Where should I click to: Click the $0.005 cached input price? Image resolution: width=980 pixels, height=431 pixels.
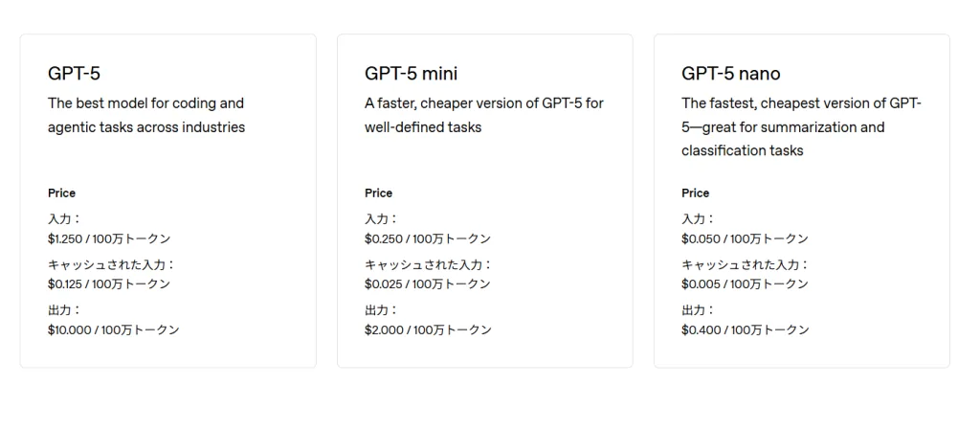745,284
